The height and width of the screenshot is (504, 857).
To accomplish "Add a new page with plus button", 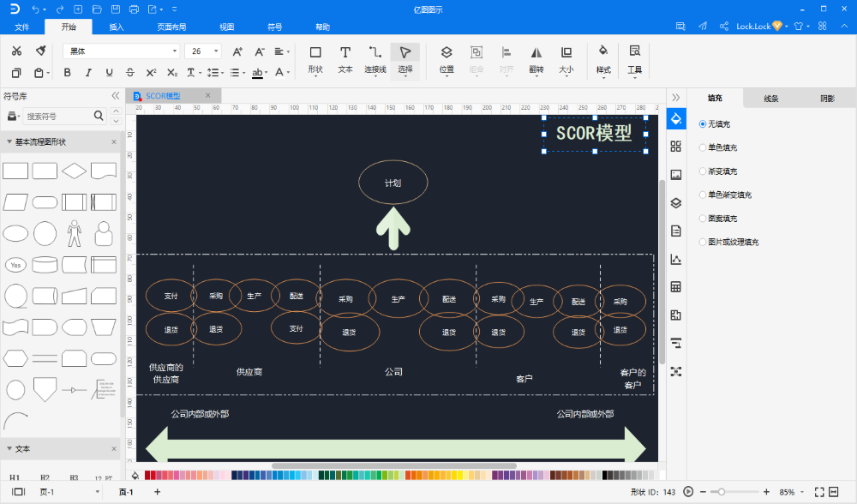I will pos(158,492).
